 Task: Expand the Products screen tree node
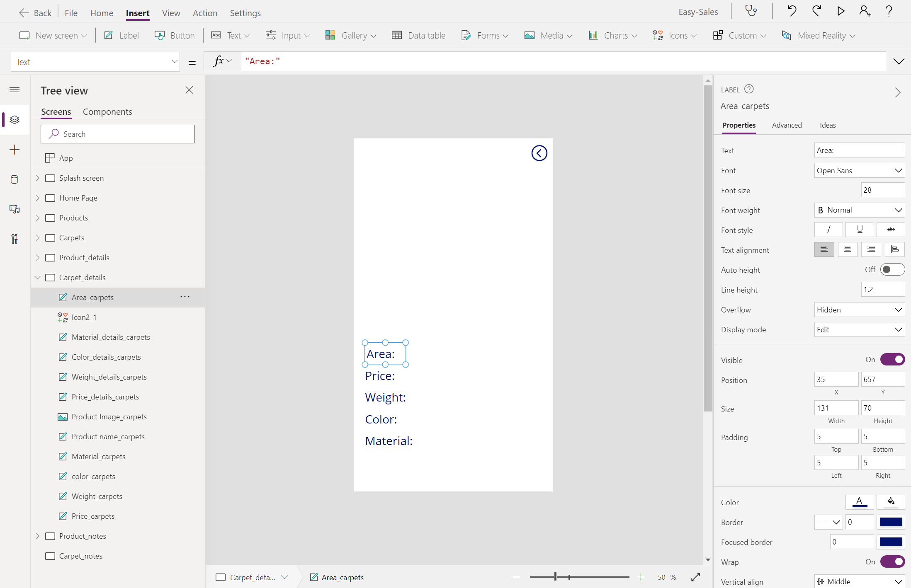click(38, 218)
